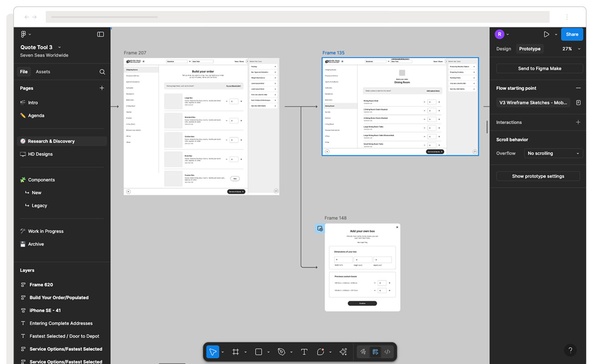This screenshot has width=592, height=364.
Task: Open the Overflow scroll behavior dropdown
Action: (553, 153)
